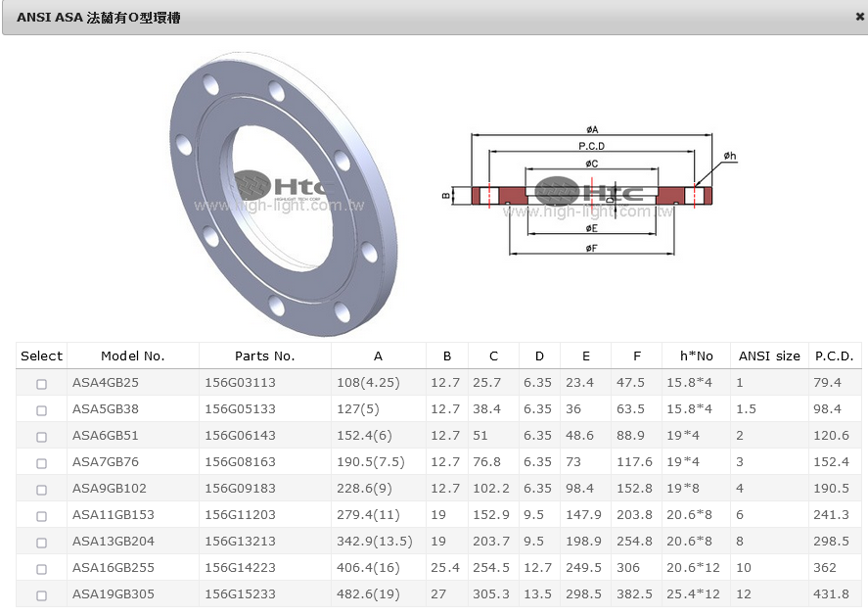This screenshot has width=868, height=616.
Task: Tick the checkbox for model ASA4GB25
Action: coord(41,384)
